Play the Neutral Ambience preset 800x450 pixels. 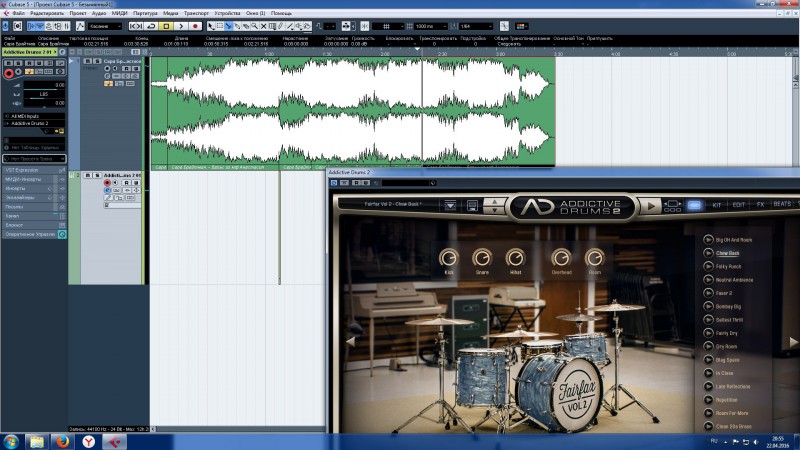coord(708,280)
